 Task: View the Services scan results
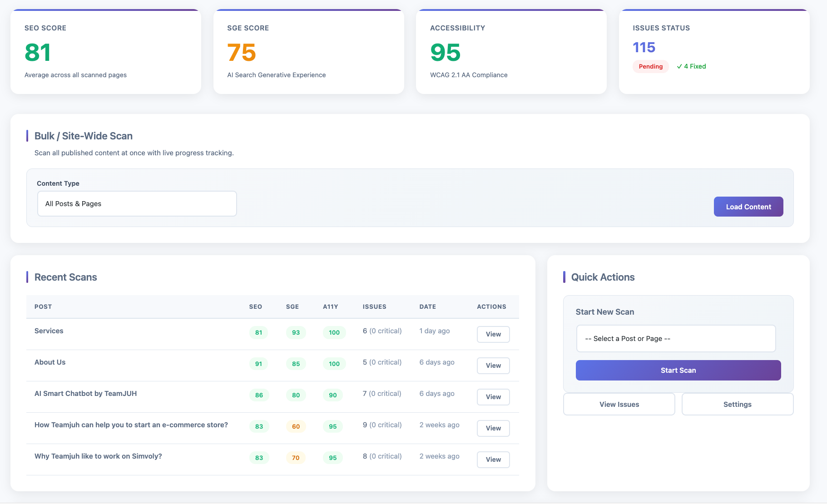pos(493,334)
